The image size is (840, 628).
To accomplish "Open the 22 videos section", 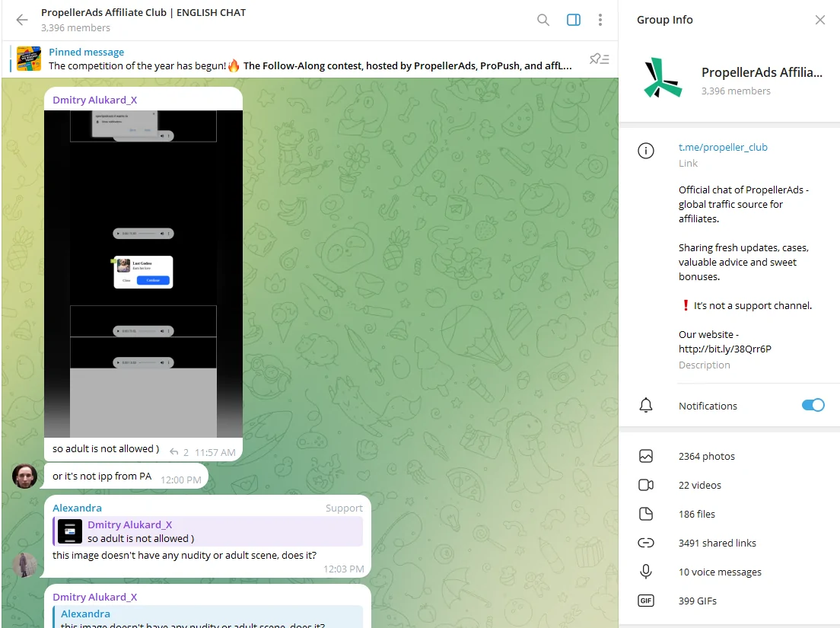I will (x=699, y=486).
